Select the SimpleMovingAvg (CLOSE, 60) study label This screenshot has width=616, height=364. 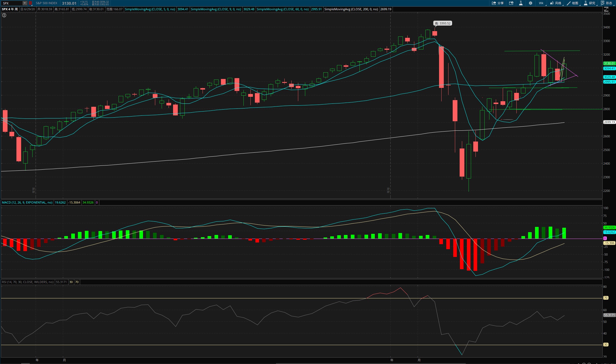click(283, 9)
